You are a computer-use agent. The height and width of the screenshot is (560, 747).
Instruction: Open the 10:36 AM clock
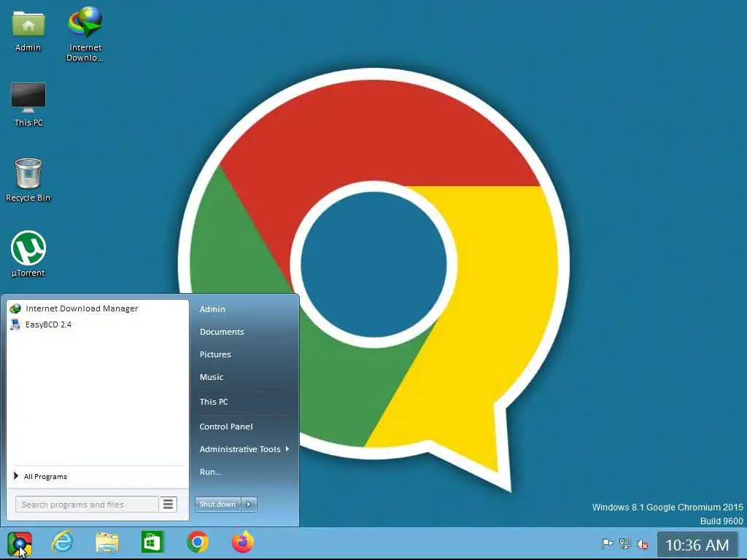[697, 545]
